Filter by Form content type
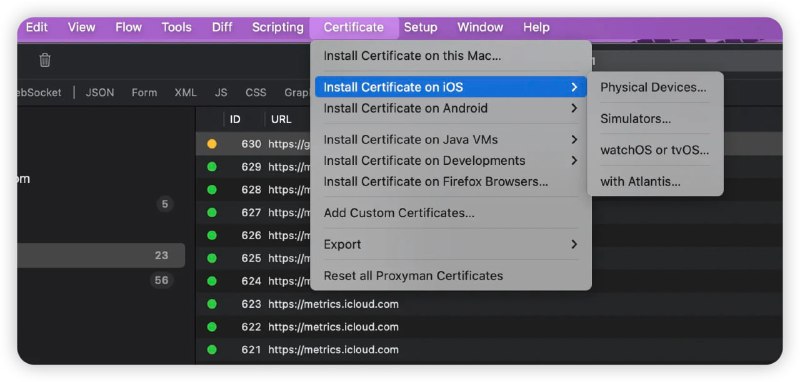This screenshot has height=382, width=800. click(x=144, y=93)
